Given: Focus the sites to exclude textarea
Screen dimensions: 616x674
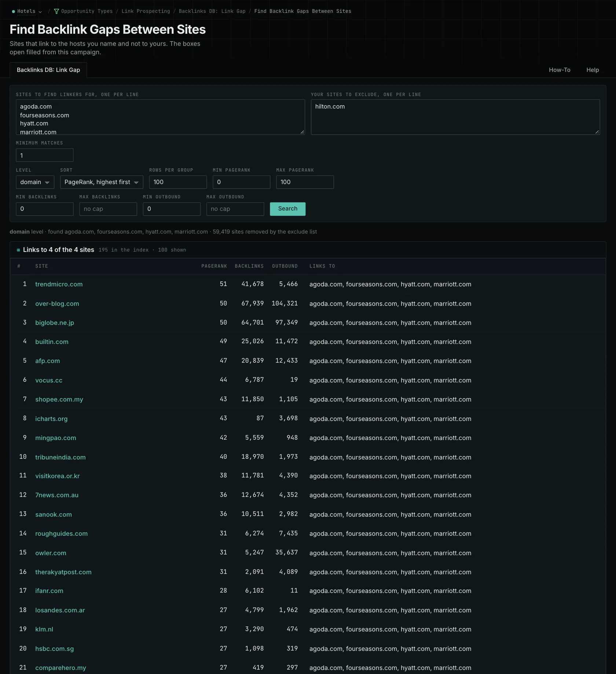Looking at the screenshot, I should (x=455, y=117).
